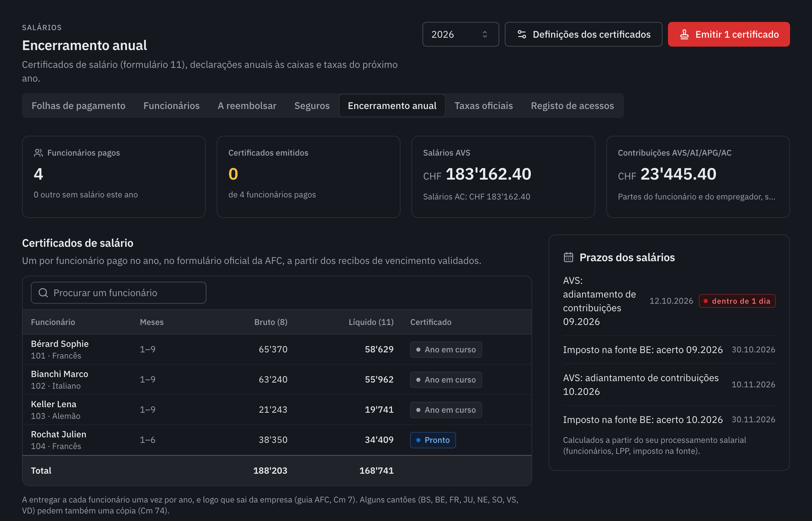
Task: Open the A reembolsar tab
Action: click(x=247, y=106)
